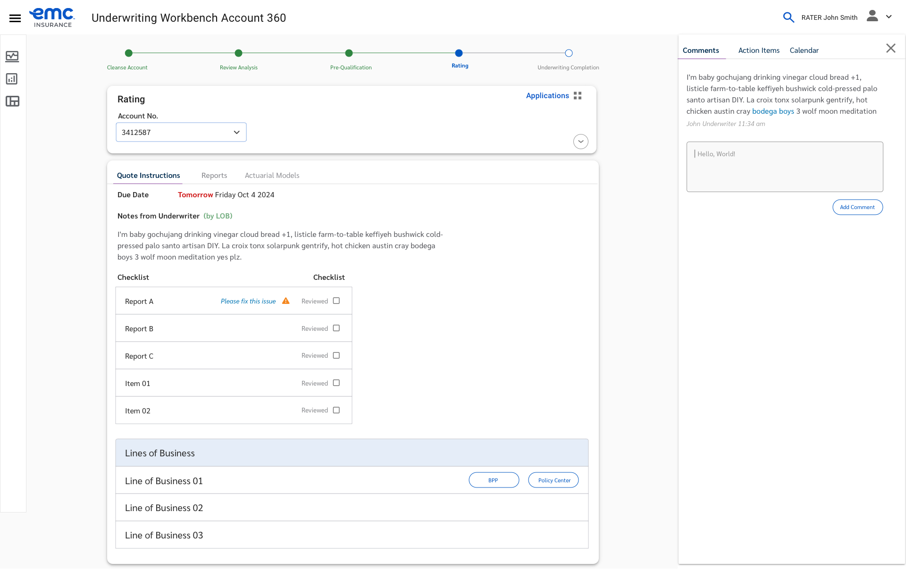Click the orange warning icon on Report A
906x588 pixels.
point(286,301)
